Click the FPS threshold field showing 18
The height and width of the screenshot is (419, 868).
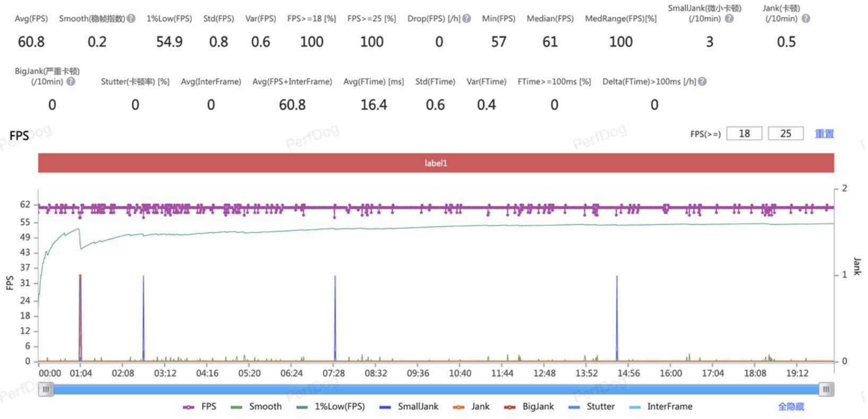click(744, 133)
